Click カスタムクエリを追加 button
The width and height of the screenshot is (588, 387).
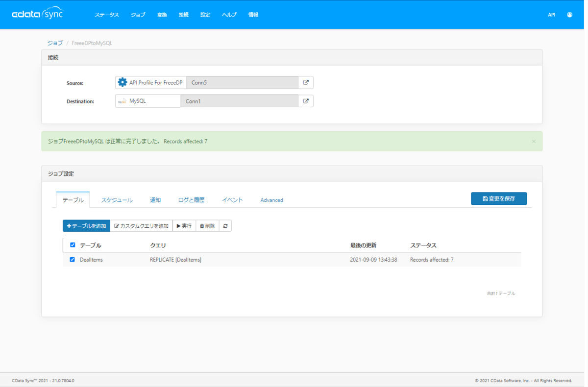(x=141, y=226)
